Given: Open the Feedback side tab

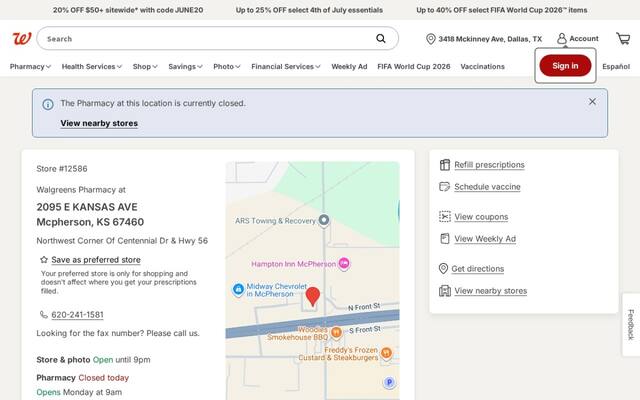Looking at the screenshot, I should 631,325.
